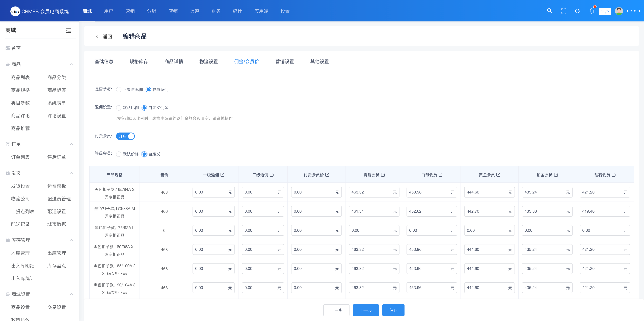Click the search icon in top bar
Screen dimensions: 644x321
point(549,11)
